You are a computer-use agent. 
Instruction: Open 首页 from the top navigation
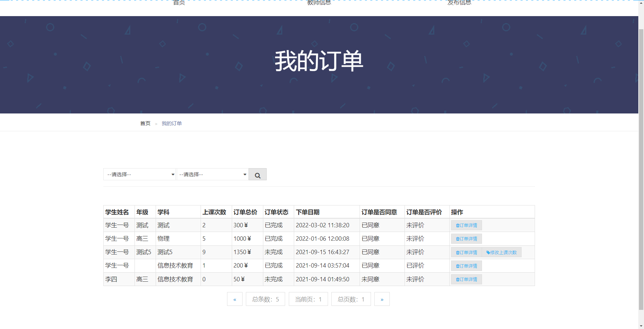tap(178, 3)
